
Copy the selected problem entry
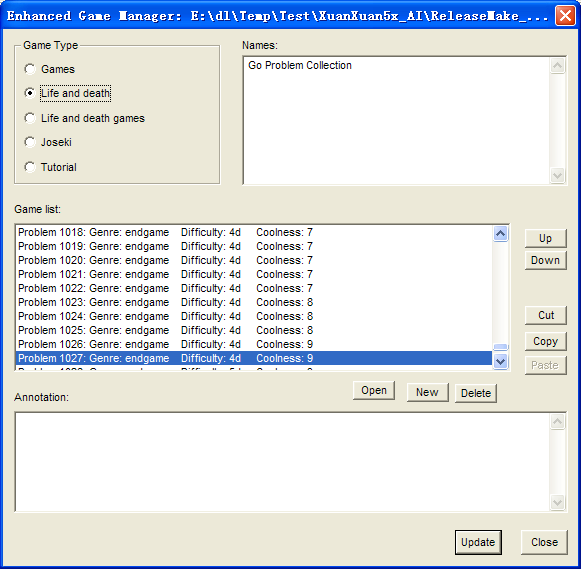[x=545, y=341]
